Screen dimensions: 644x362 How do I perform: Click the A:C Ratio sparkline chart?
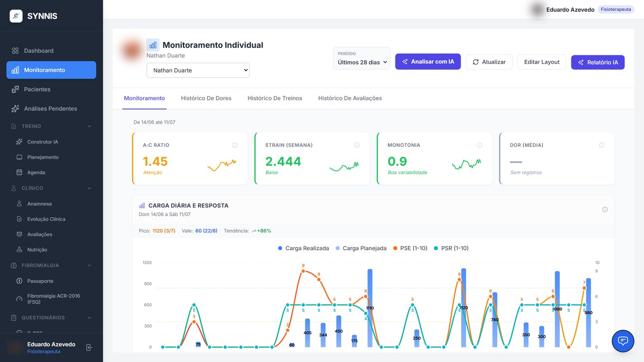click(222, 165)
